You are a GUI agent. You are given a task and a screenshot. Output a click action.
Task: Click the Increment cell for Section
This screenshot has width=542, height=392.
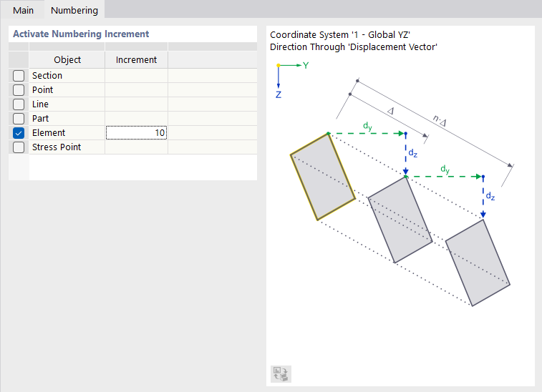pos(136,76)
